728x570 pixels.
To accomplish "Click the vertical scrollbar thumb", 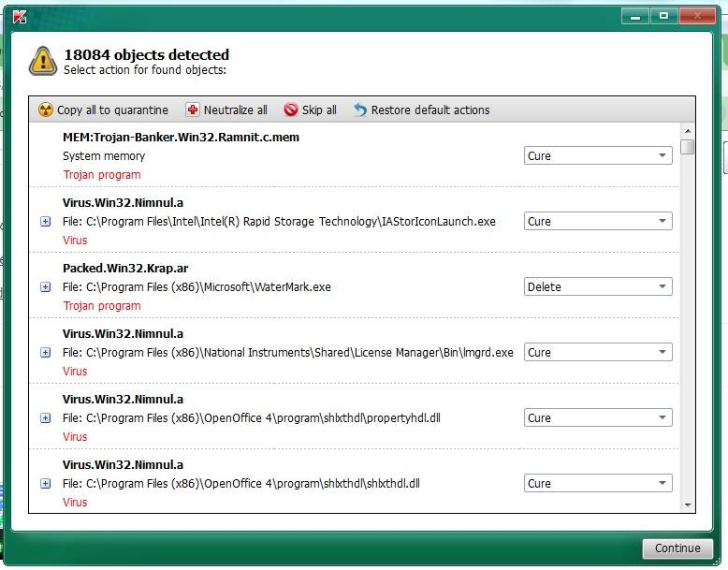I will [x=688, y=147].
